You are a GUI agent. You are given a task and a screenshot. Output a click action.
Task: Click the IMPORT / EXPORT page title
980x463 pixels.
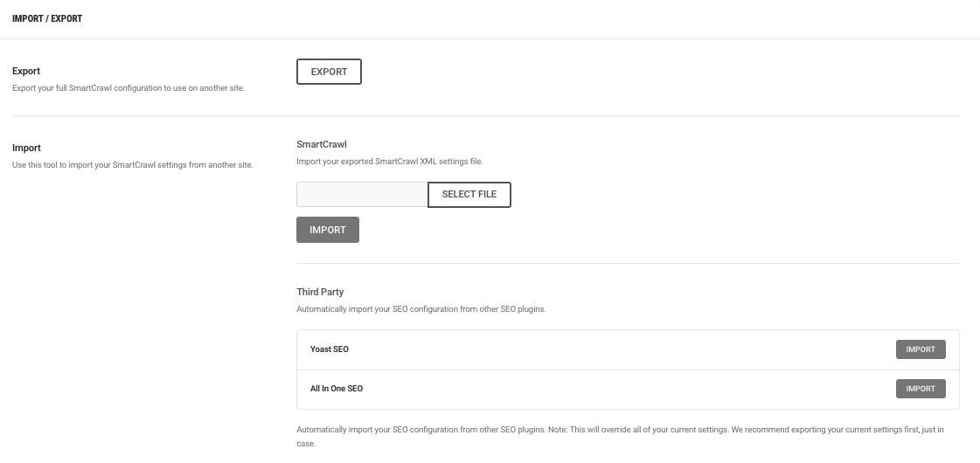[47, 18]
